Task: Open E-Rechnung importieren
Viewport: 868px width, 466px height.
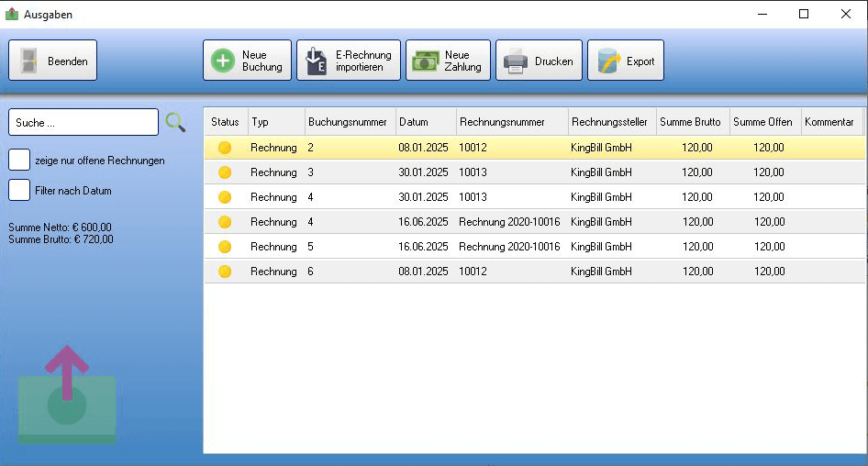Action: point(348,61)
